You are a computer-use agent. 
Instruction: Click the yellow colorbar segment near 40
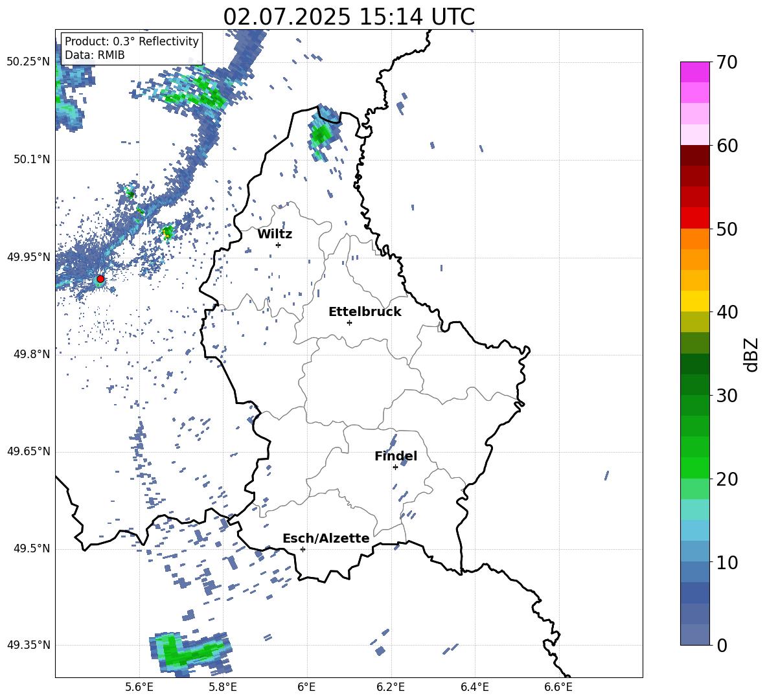click(694, 301)
